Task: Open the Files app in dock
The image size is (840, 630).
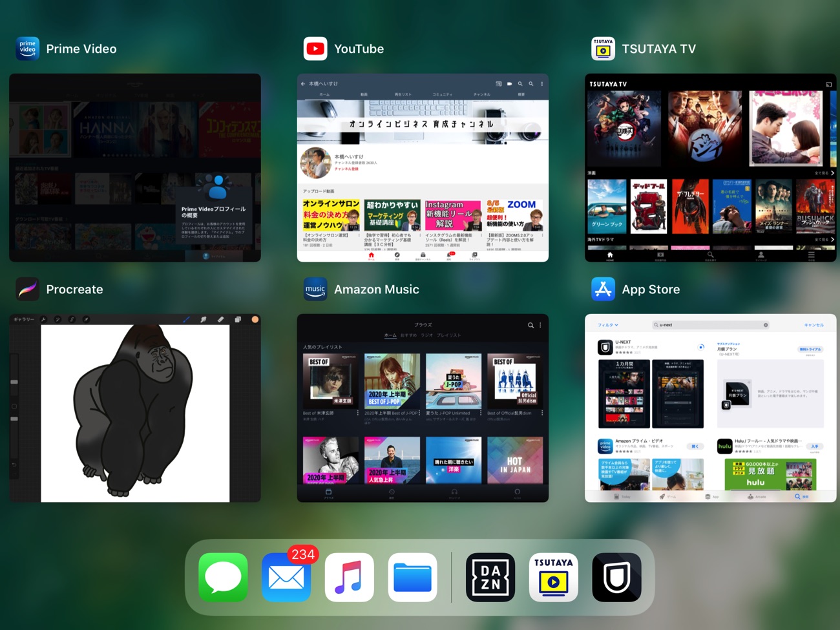Action: (413, 578)
